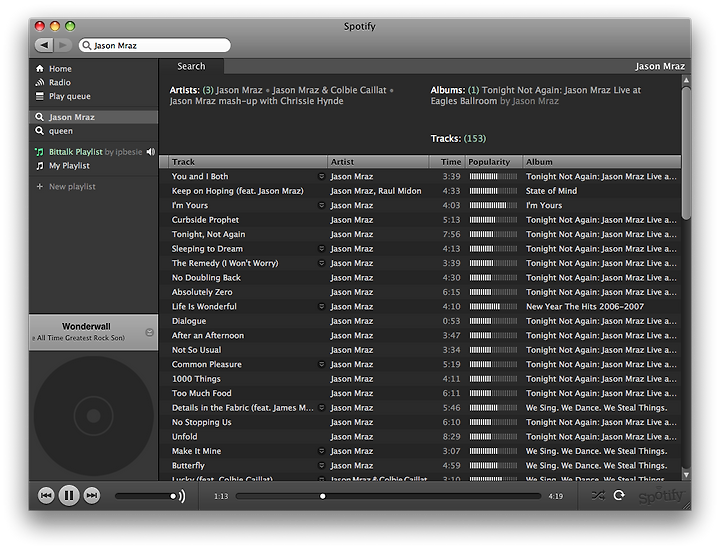The width and height of the screenshot is (720, 550).
Task: Click speaker icon next to Bittalk Playlist
Action: pyautogui.click(x=151, y=152)
